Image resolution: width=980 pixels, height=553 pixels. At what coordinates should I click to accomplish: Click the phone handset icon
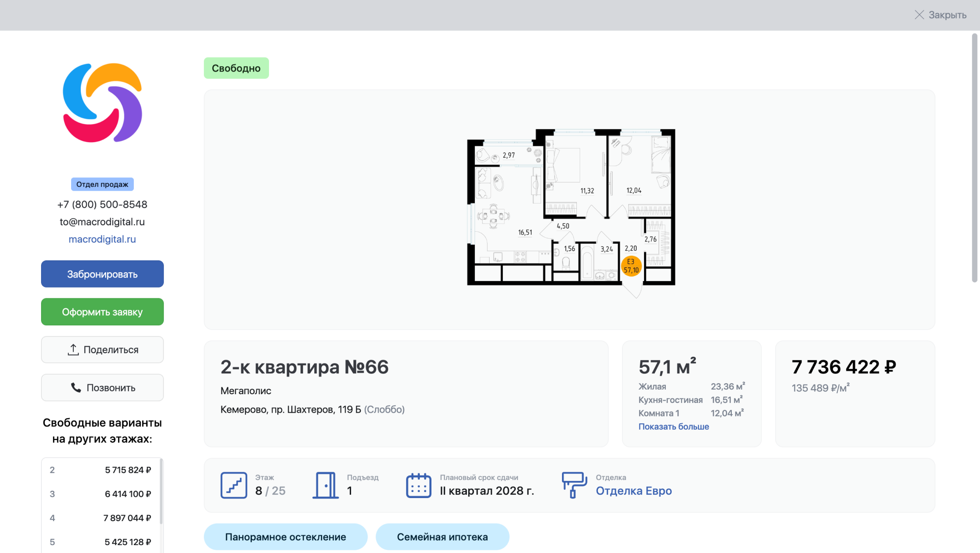[76, 388]
